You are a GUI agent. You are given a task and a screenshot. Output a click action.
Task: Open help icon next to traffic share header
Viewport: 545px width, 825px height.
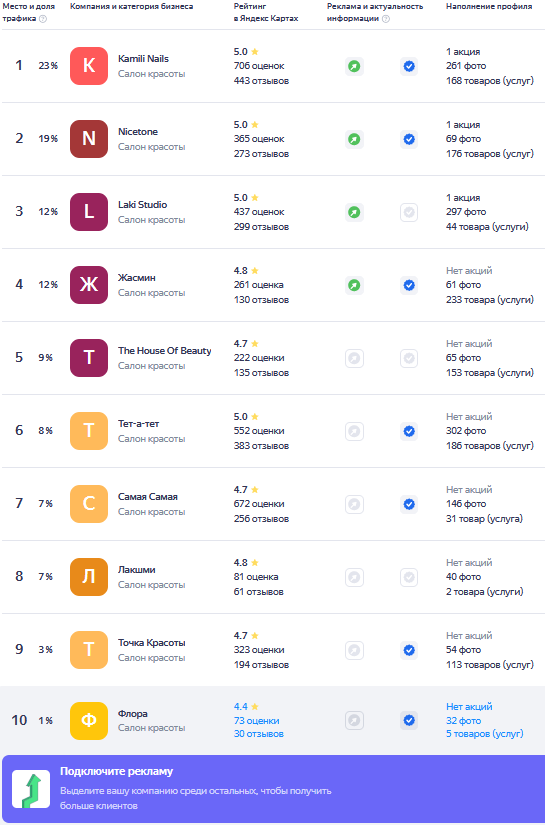(x=43, y=19)
